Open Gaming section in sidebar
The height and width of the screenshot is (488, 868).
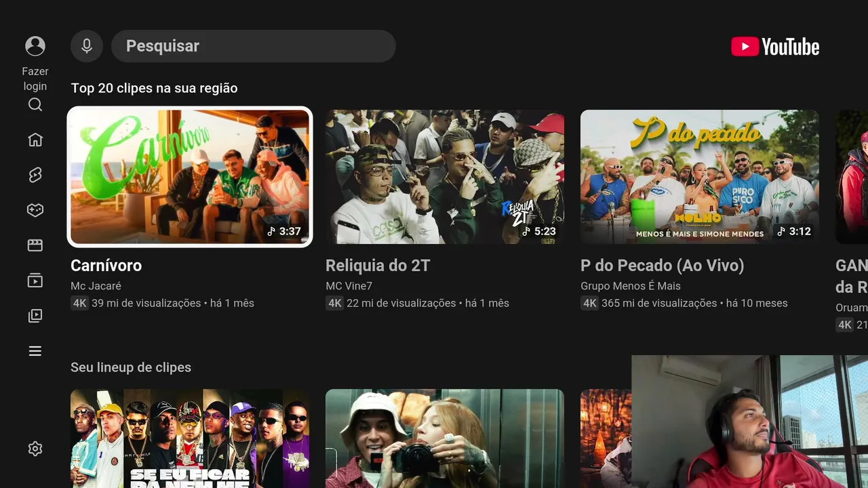35,210
